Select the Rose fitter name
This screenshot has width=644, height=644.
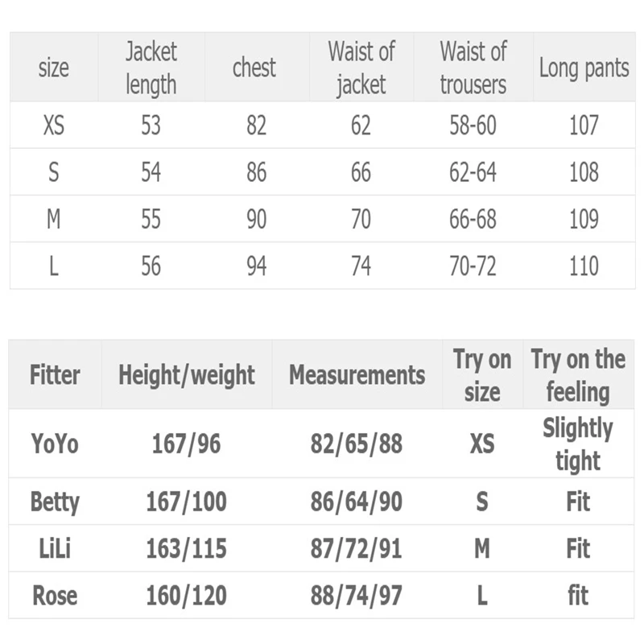pos(55,595)
